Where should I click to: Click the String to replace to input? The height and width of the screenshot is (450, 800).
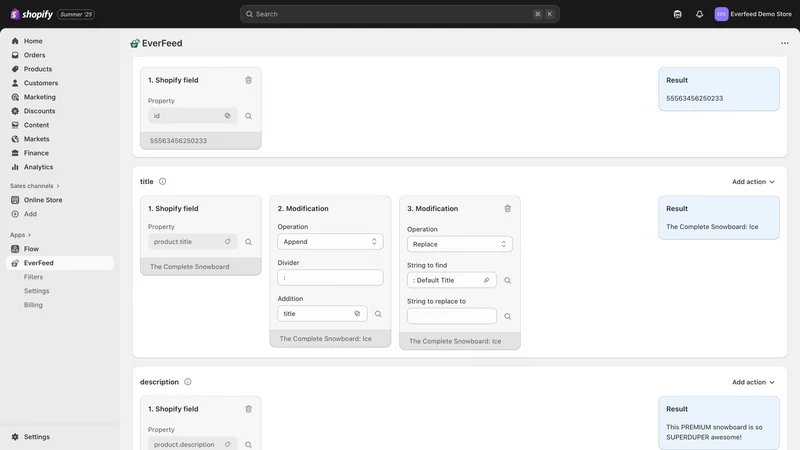pyautogui.click(x=452, y=316)
